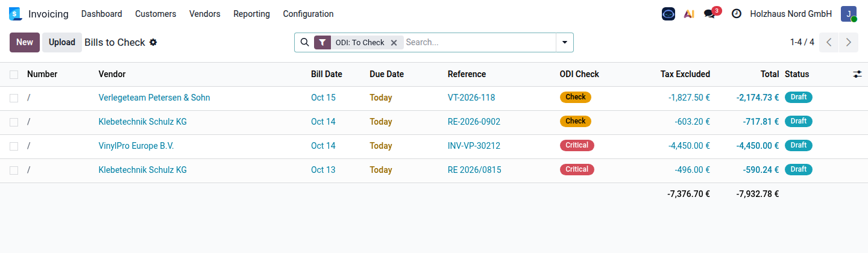
Task: Open the optional columns adjust icon
Action: [857, 74]
